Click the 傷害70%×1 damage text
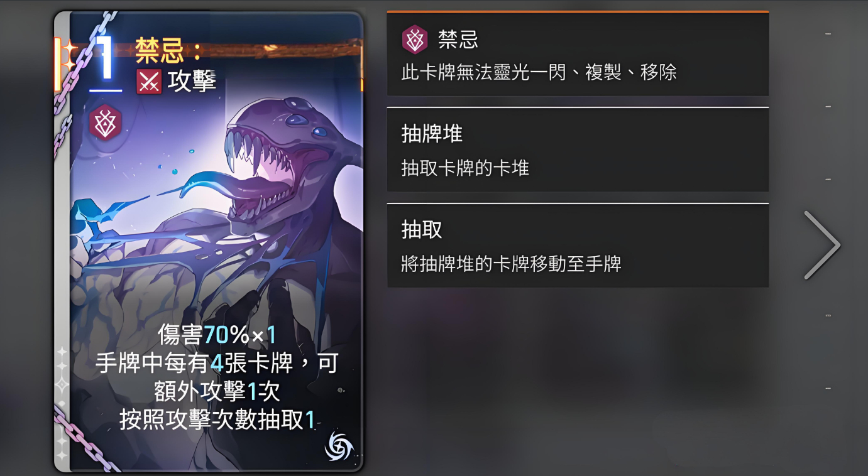Viewport: 868px width, 476px height. click(217, 335)
